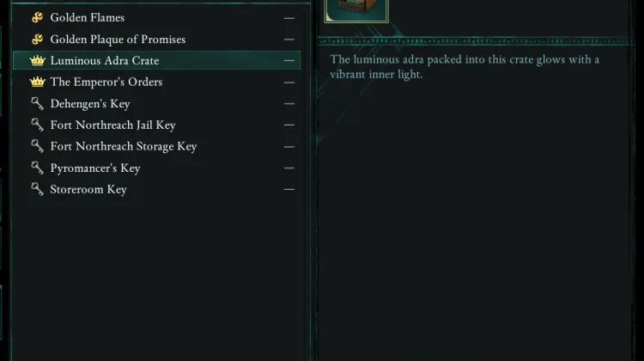
Task: Select the Golden Flames item name
Action: click(88, 17)
